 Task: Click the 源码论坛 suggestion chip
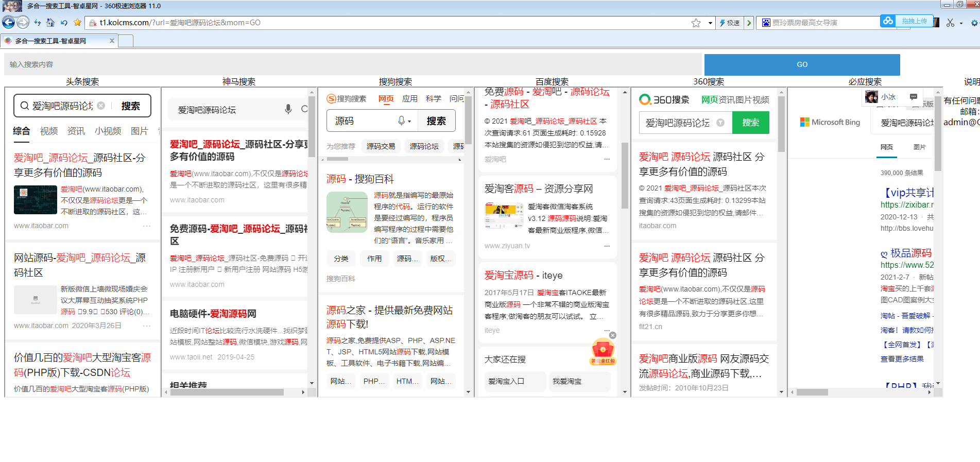(424, 146)
